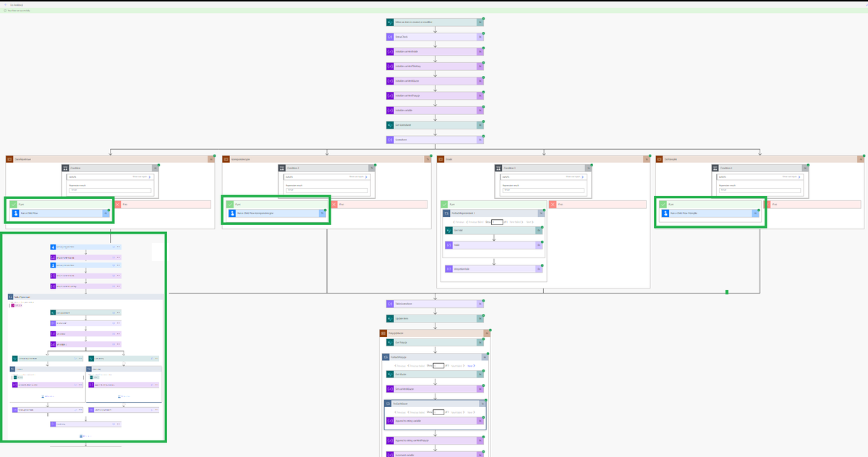Click the Run a Child Flow icon under Condition 4
This screenshot has height=457, width=868.
pos(666,213)
